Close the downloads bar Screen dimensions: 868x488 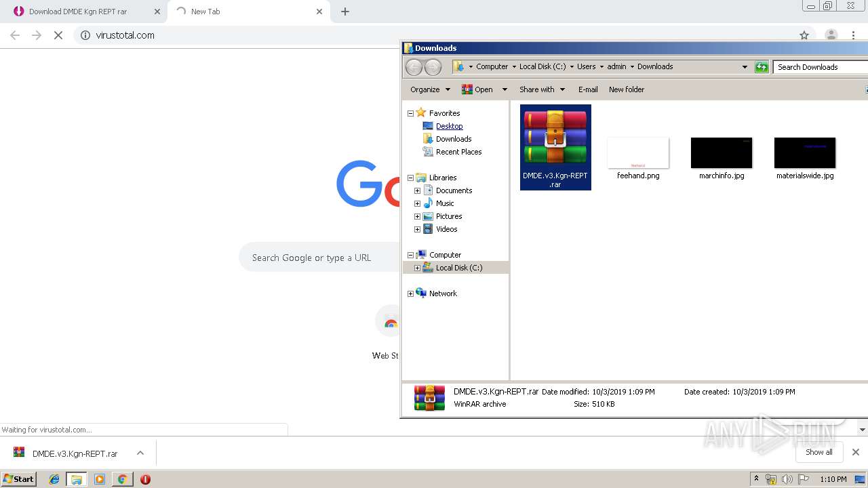(x=856, y=452)
